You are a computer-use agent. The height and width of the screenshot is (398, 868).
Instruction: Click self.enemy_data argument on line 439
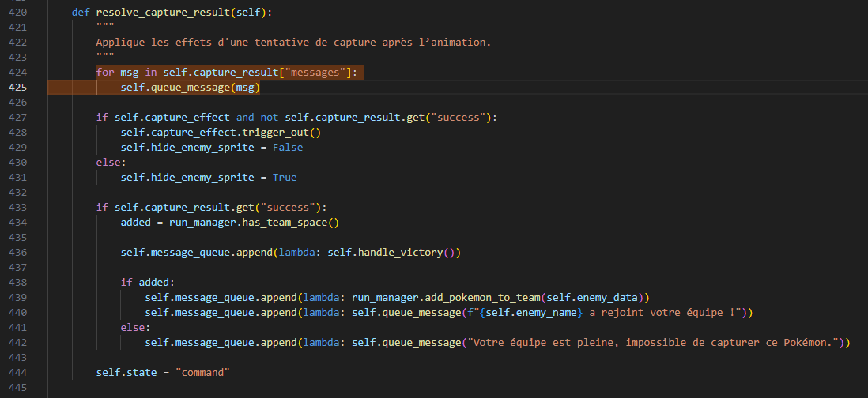pos(592,298)
